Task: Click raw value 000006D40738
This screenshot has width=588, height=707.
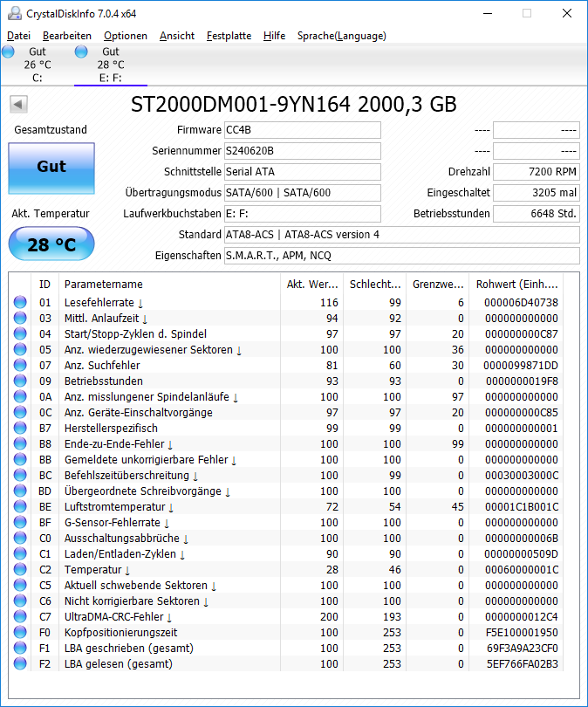Action: (522, 303)
